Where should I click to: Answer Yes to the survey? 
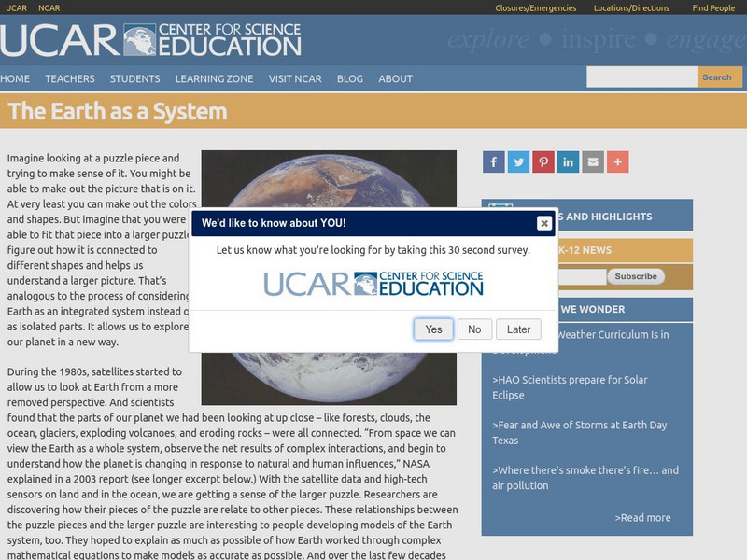coord(433,329)
